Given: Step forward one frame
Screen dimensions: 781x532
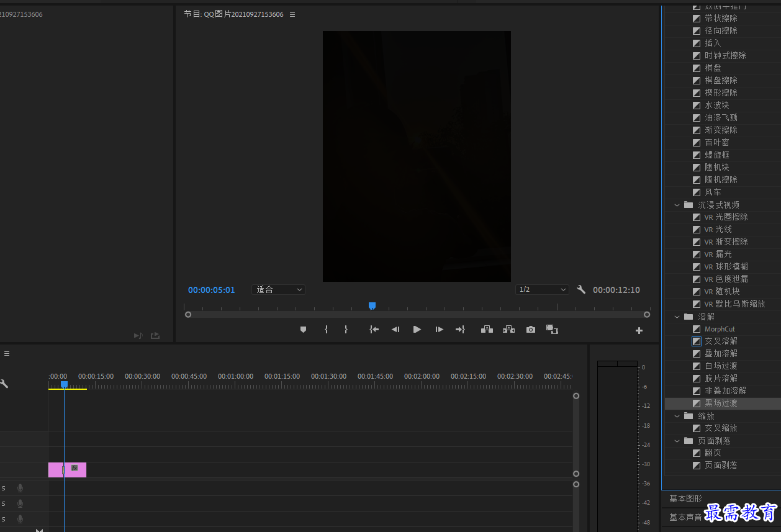Looking at the screenshot, I should click(439, 330).
